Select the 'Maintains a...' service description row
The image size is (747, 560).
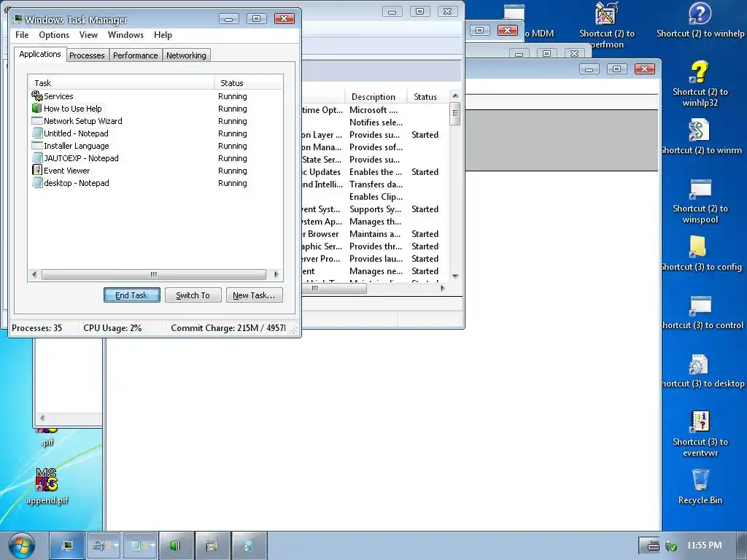(376, 234)
